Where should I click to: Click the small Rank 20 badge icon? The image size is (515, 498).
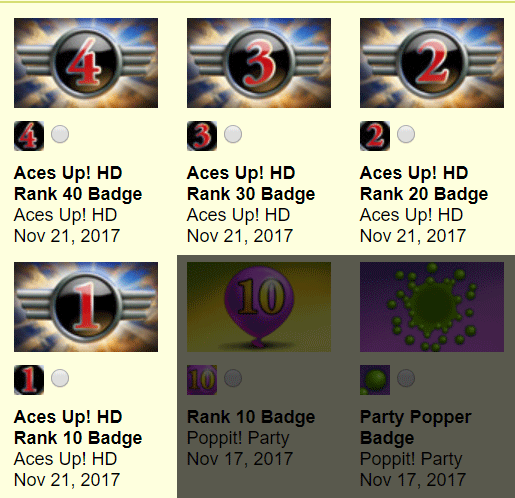click(x=375, y=136)
